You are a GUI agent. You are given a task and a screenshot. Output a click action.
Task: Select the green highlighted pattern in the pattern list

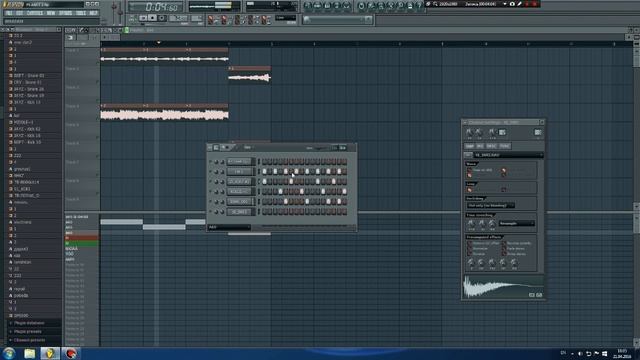click(82, 243)
